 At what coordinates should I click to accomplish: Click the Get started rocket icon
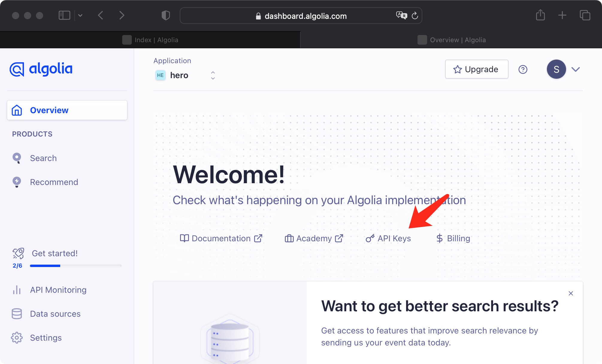[18, 253]
